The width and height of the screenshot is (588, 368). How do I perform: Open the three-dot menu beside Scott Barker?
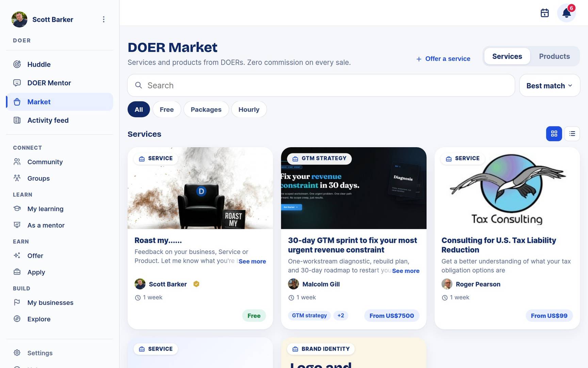pyautogui.click(x=104, y=19)
